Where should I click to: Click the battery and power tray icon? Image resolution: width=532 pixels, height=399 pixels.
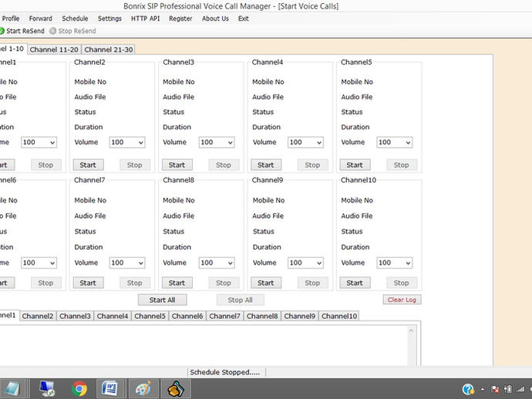507,389
